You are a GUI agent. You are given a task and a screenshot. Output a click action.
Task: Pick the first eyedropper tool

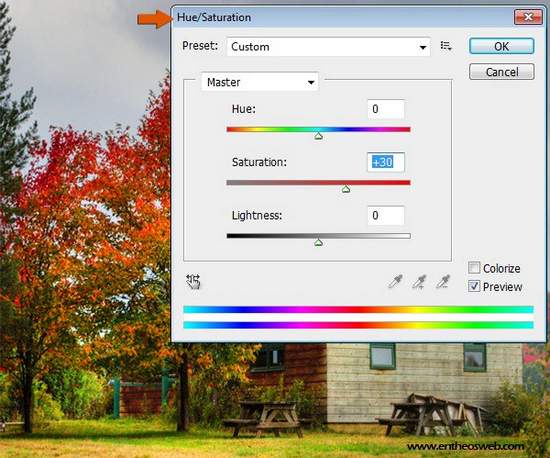pos(395,282)
